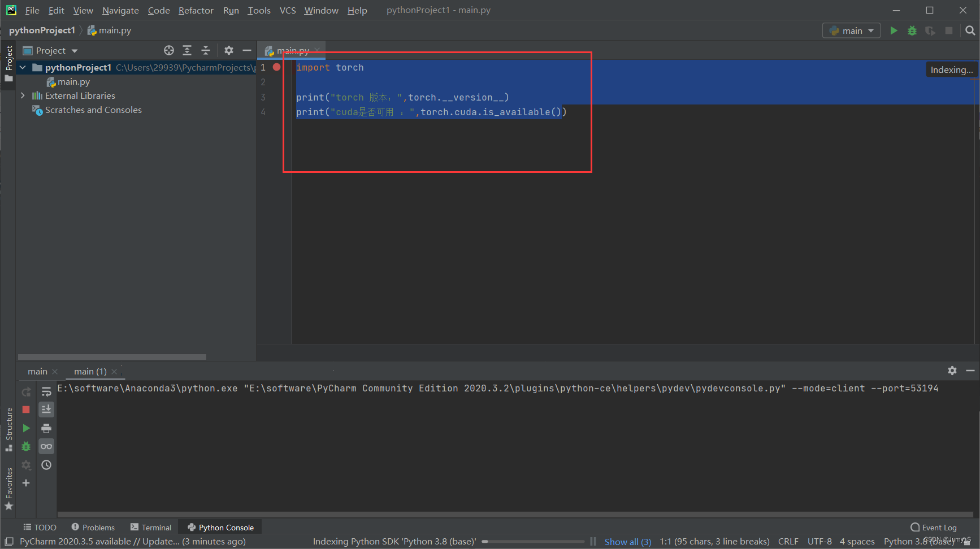980x549 pixels.
Task: Open the main run configuration dropdown
Action: [x=851, y=30]
